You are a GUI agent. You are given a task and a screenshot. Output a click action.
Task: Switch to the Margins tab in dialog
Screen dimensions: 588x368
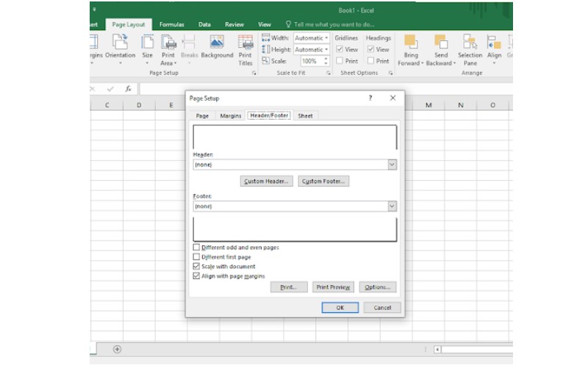(231, 116)
